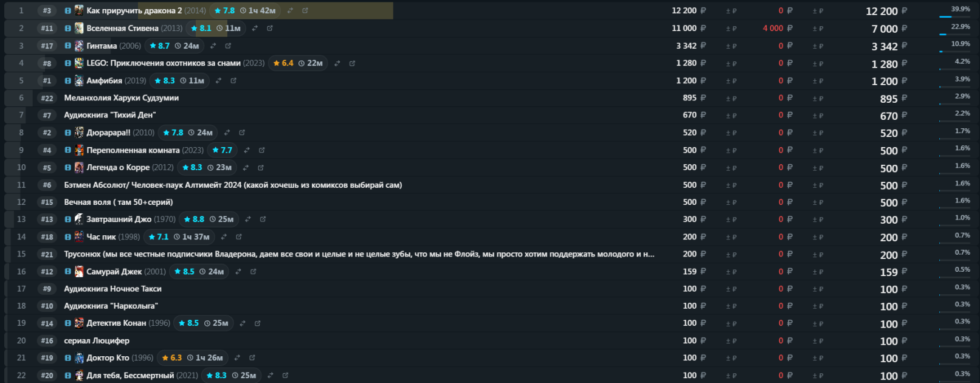Open external link for Переполненная комната
Viewport: 980px width, 383px height.
click(262, 150)
